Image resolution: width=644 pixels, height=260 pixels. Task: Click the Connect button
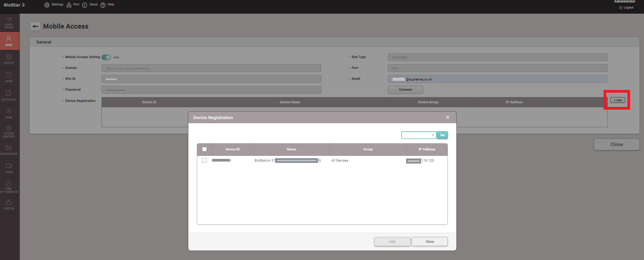pos(405,90)
